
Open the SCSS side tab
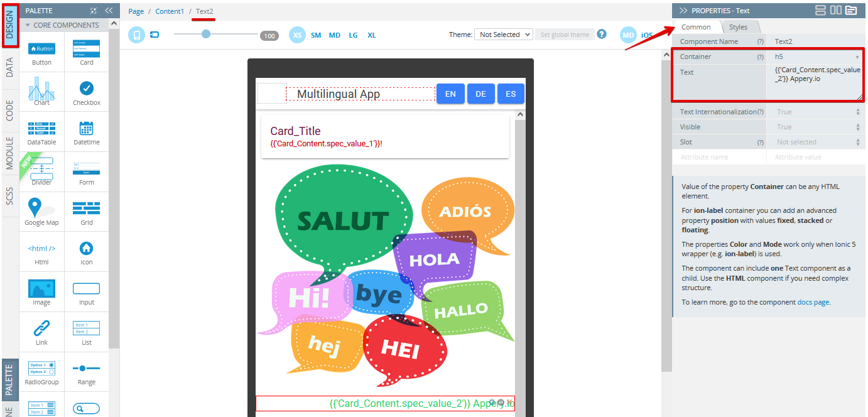[x=9, y=195]
